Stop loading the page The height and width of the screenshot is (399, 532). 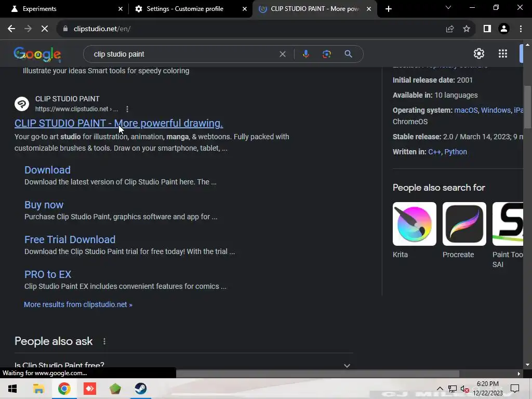(x=45, y=29)
